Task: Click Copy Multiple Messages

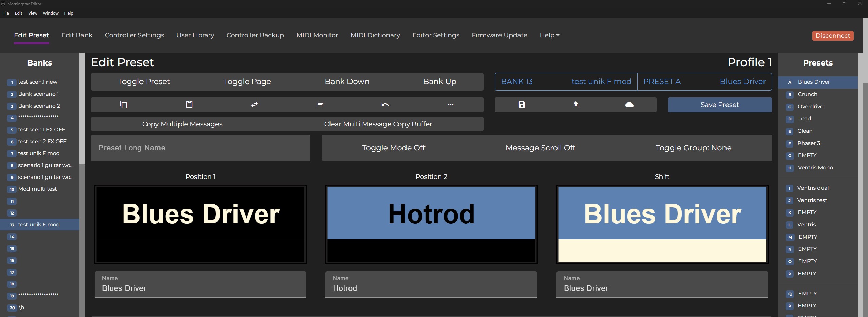Action: [x=182, y=124]
